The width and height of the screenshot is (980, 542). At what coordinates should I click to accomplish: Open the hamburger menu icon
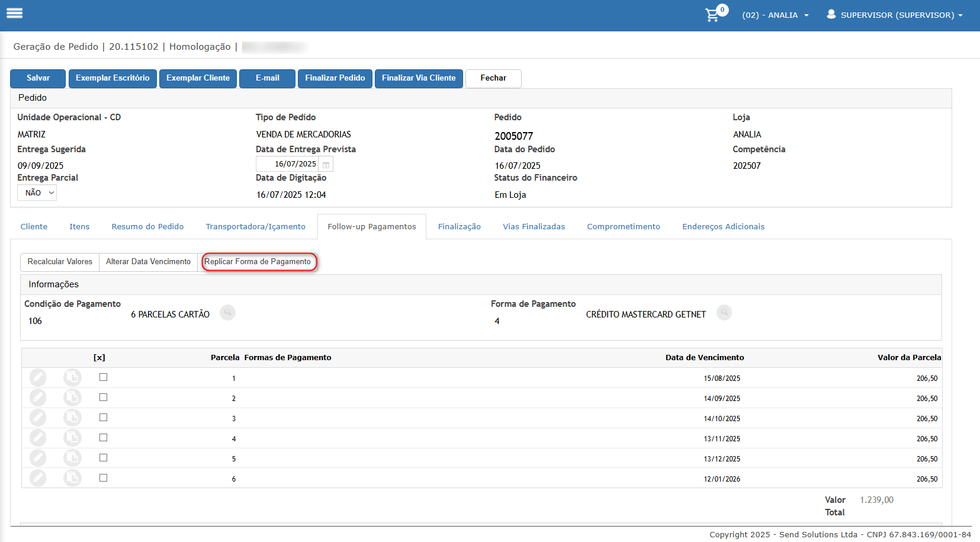point(14,13)
